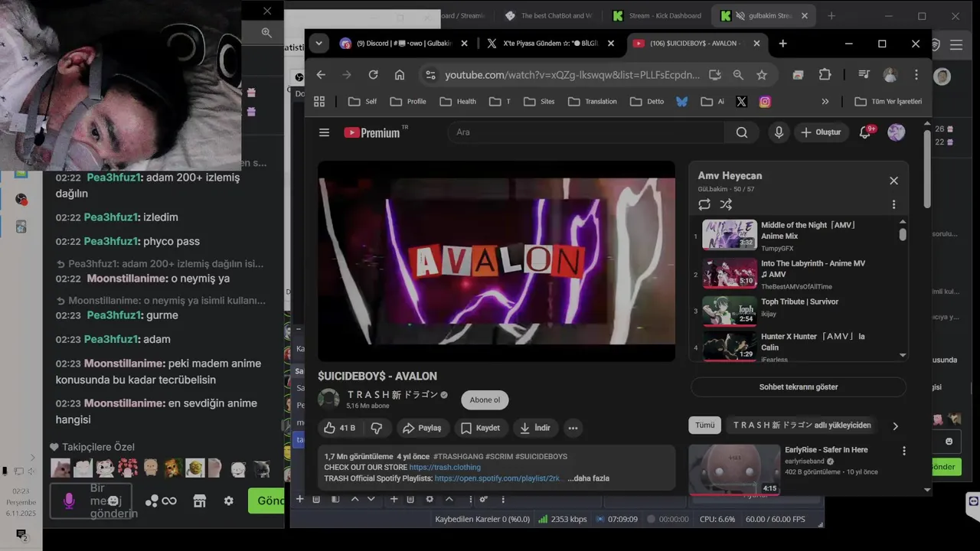Viewport: 980px width, 551px height.
Task: Open the Tüm Yer İşaretleri folder
Action: (888, 101)
